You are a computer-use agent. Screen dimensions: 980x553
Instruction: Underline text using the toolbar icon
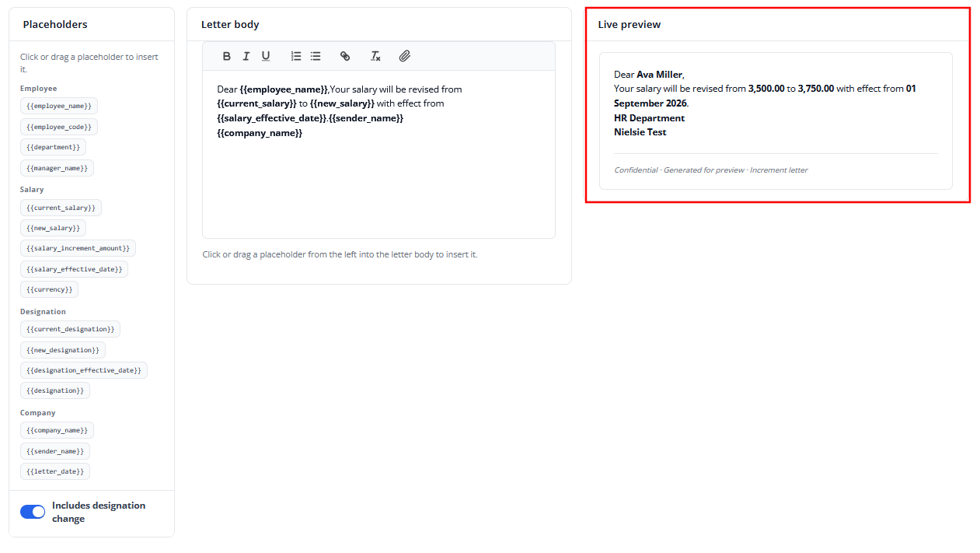[266, 56]
